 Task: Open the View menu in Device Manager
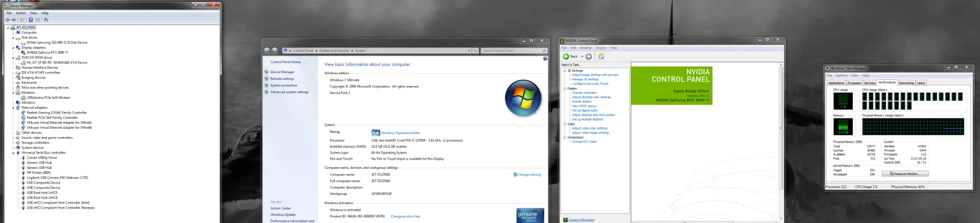[34, 13]
